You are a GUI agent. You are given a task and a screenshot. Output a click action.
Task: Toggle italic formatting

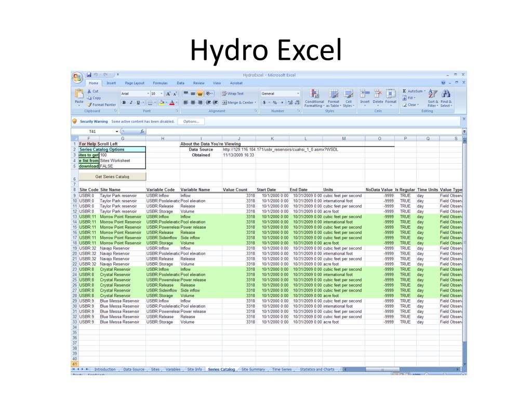pyautogui.click(x=131, y=102)
